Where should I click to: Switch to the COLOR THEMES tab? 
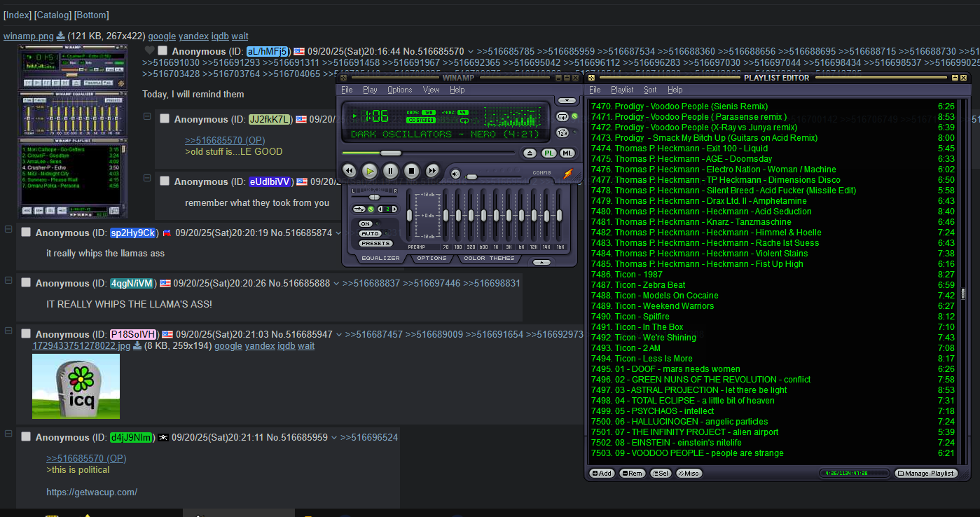[489, 258]
